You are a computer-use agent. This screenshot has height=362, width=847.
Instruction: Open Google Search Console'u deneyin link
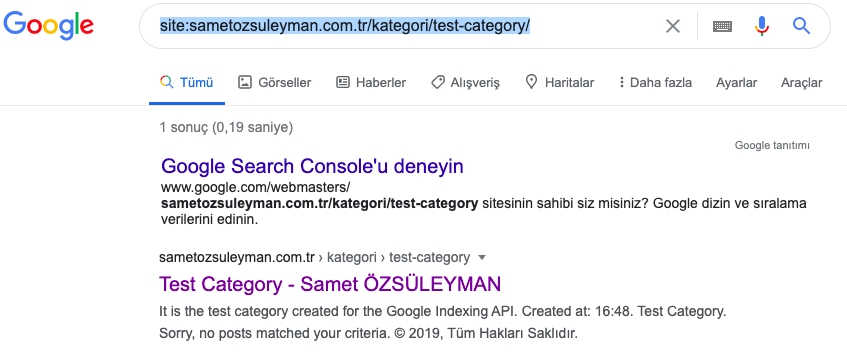pyautogui.click(x=312, y=166)
